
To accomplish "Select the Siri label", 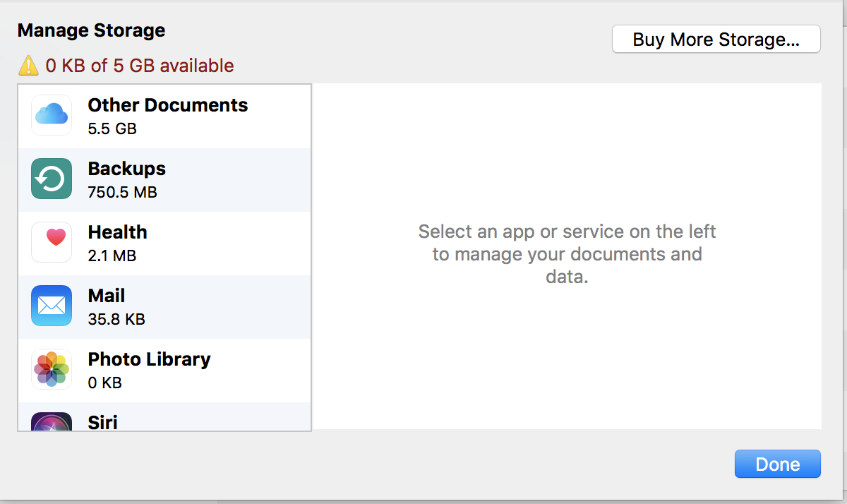I will 103,422.
